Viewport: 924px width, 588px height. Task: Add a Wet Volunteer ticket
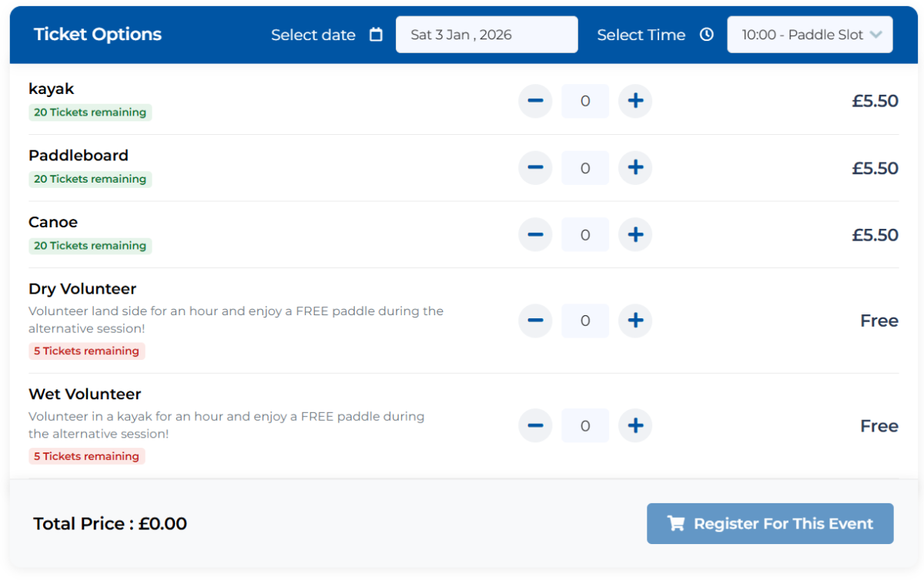(x=635, y=425)
